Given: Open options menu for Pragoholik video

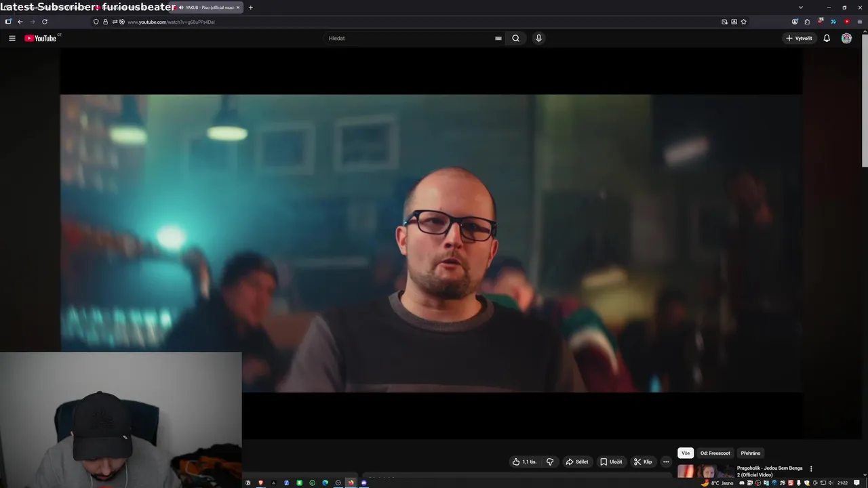Looking at the screenshot, I should pyautogui.click(x=811, y=468).
